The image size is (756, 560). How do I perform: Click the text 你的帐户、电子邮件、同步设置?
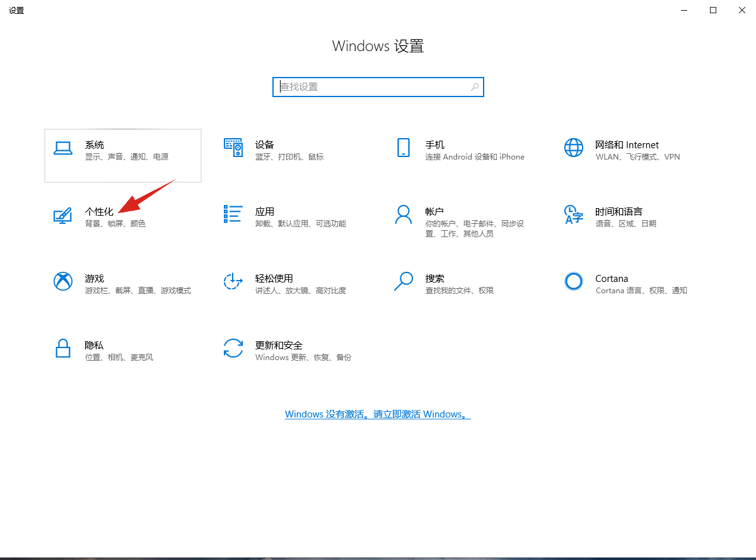[x=475, y=229]
